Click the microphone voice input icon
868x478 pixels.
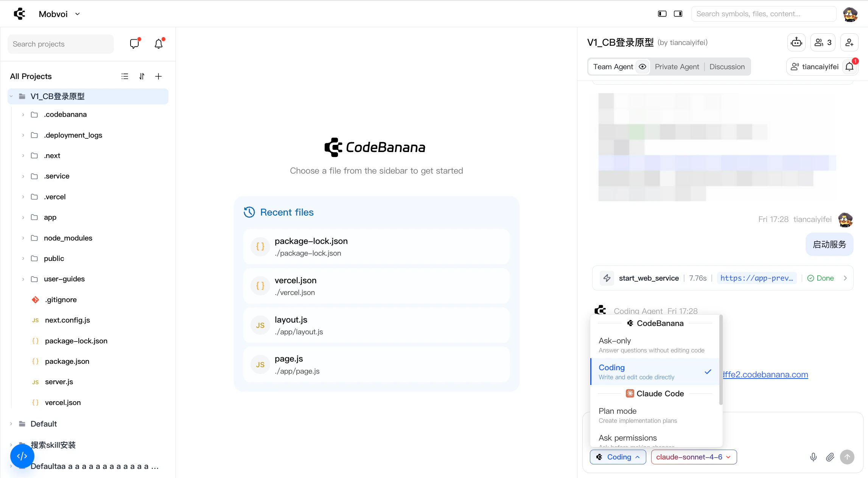(813, 457)
